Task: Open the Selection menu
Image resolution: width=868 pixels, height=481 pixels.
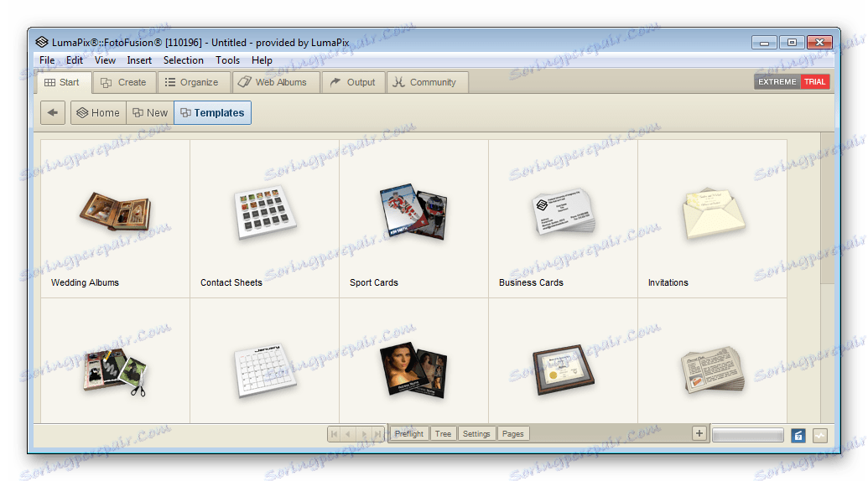Action: tap(183, 60)
